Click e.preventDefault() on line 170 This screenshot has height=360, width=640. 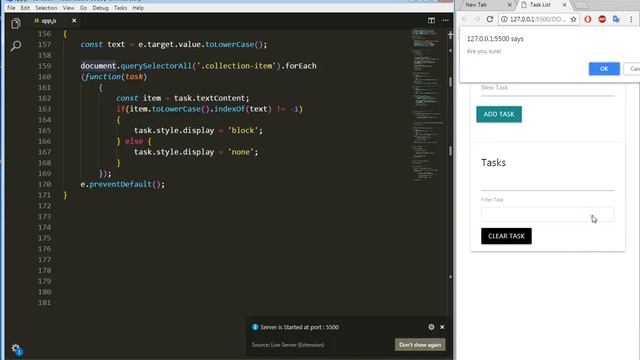click(x=122, y=184)
